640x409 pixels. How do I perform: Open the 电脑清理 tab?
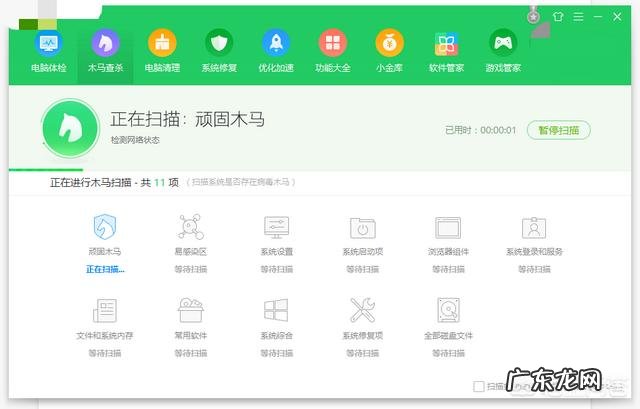(x=162, y=51)
